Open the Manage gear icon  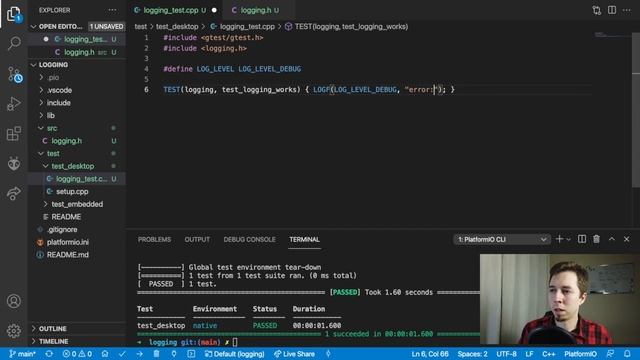click(x=13, y=331)
